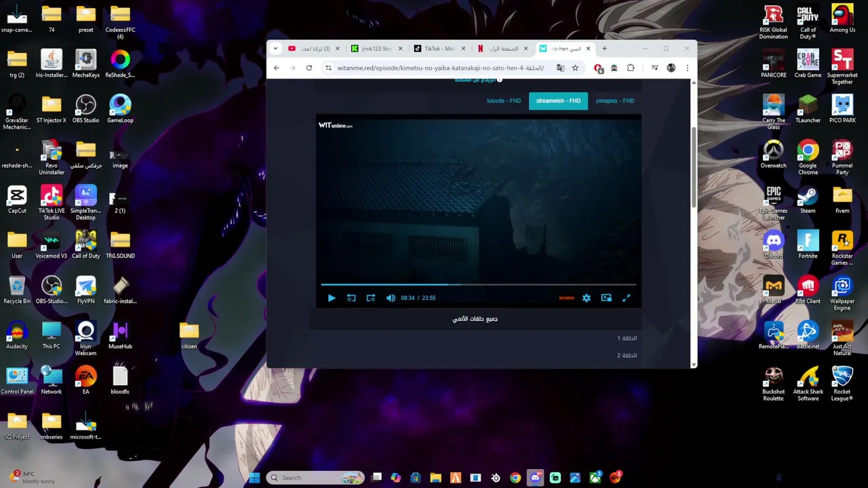868x488 pixels.
Task: Open GameLoop desktop shortcut
Action: pyautogui.click(x=120, y=109)
